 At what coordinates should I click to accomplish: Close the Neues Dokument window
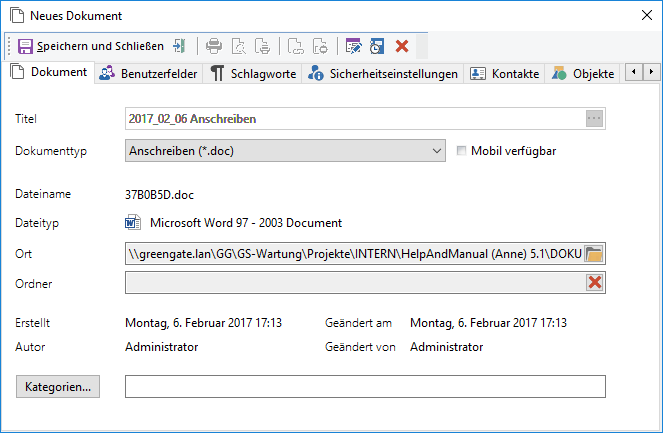pyautogui.click(x=647, y=16)
